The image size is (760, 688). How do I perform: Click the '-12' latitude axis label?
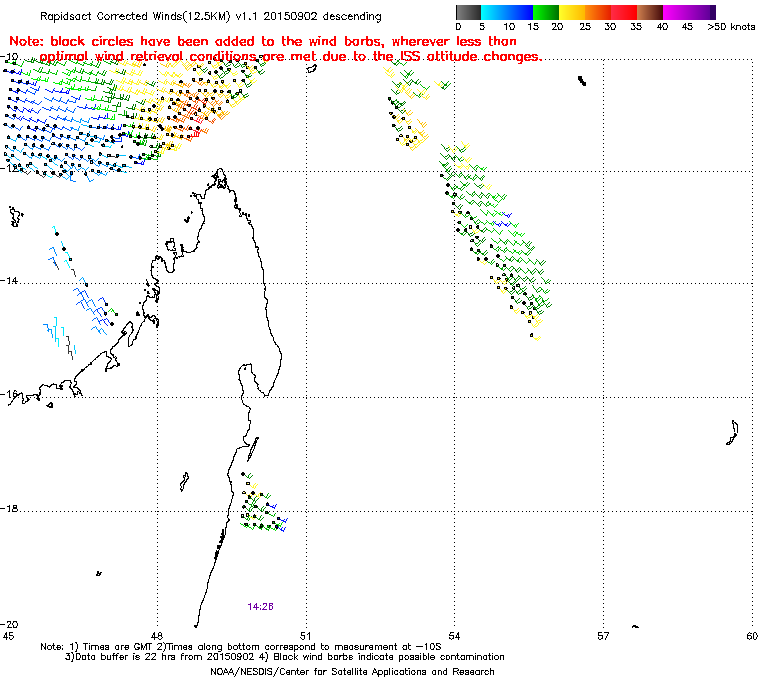tap(10, 168)
